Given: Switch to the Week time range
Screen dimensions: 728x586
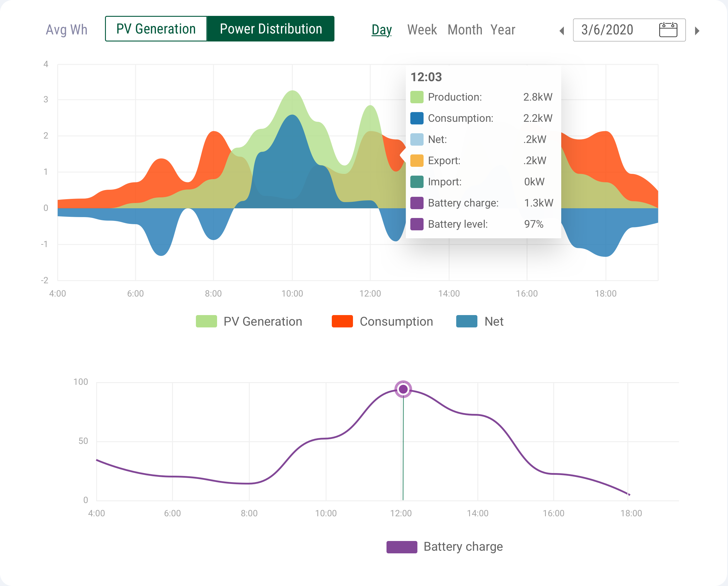Looking at the screenshot, I should (x=422, y=30).
